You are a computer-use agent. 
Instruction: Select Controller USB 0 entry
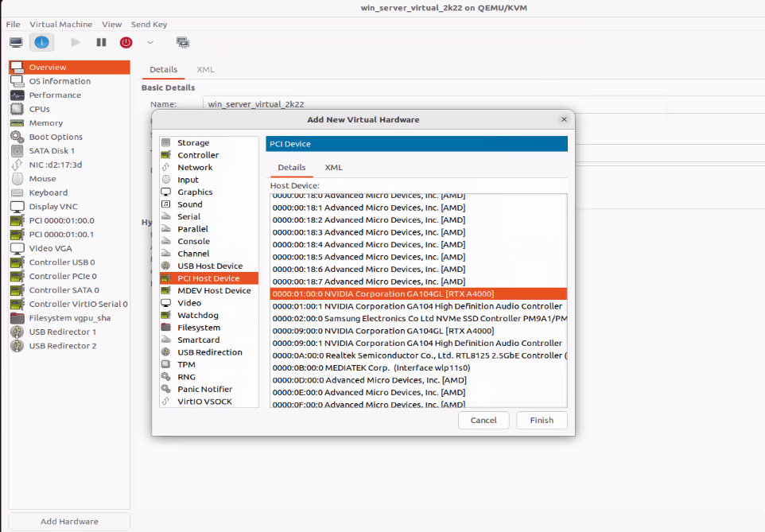[69, 262]
